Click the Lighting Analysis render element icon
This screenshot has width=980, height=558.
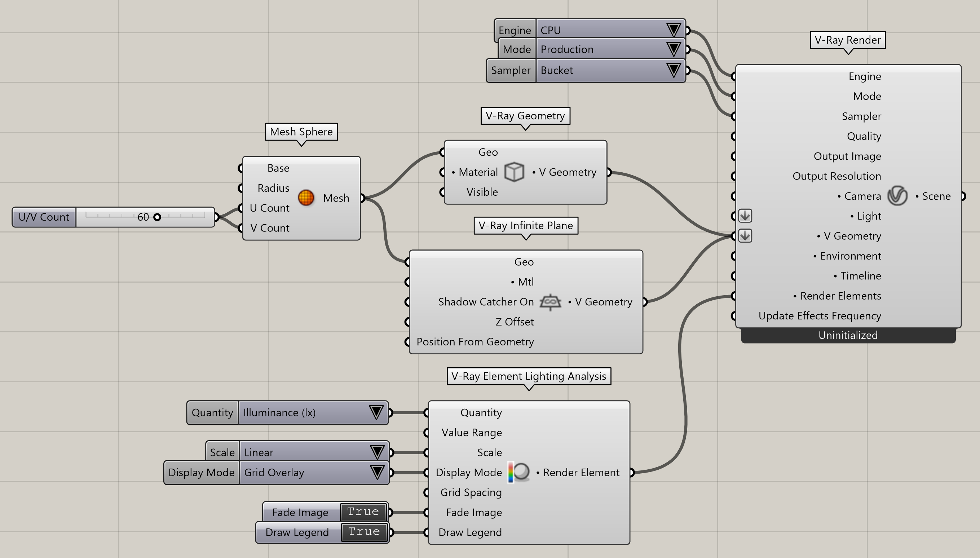coord(518,472)
